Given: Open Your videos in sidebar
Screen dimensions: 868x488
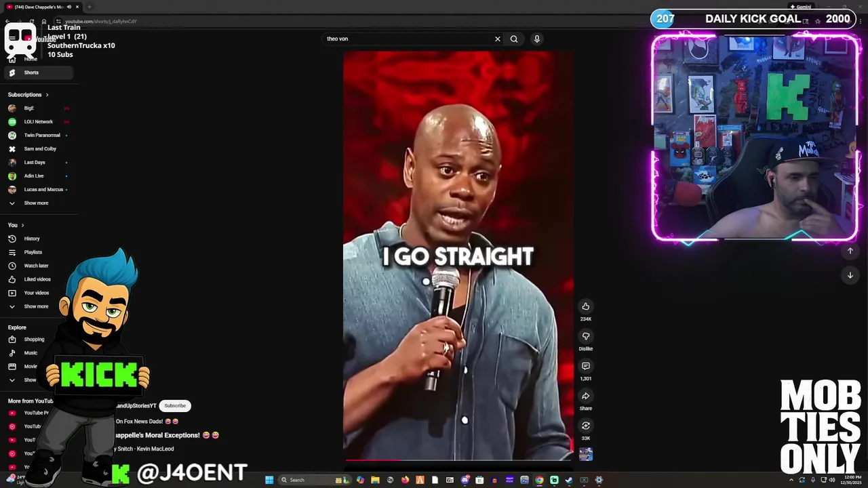Looking at the screenshot, I should tap(38, 293).
